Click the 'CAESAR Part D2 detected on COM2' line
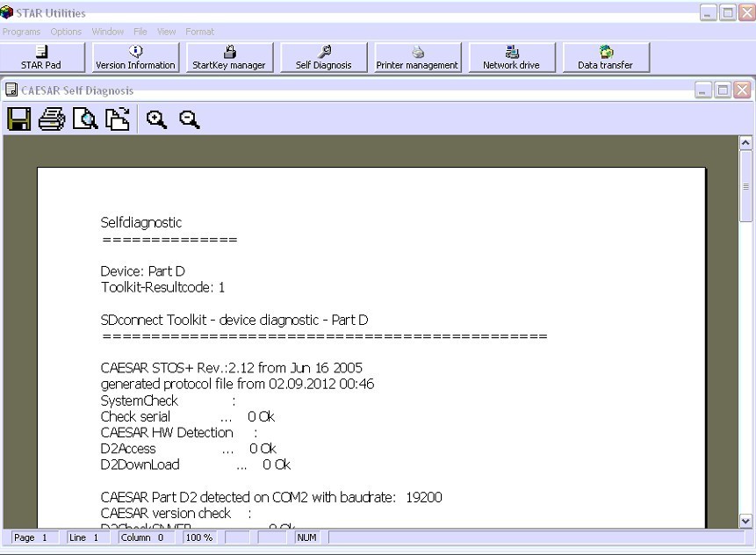 pos(271,497)
